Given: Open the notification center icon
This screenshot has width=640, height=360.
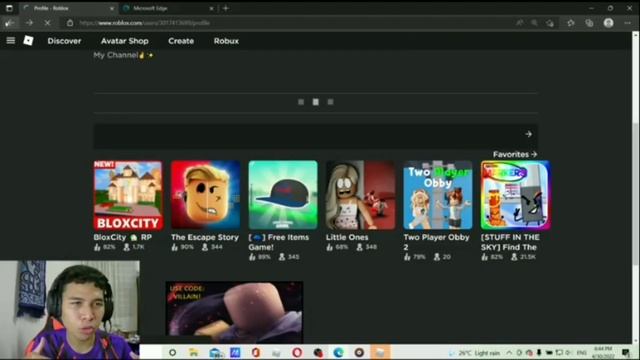Looking at the screenshot, I should click(626, 353).
